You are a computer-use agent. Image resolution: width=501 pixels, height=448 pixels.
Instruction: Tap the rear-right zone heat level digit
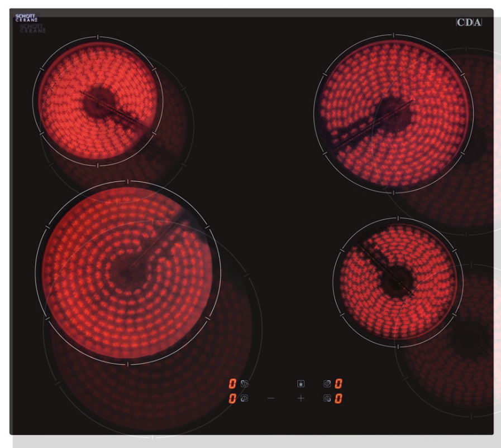(338, 384)
